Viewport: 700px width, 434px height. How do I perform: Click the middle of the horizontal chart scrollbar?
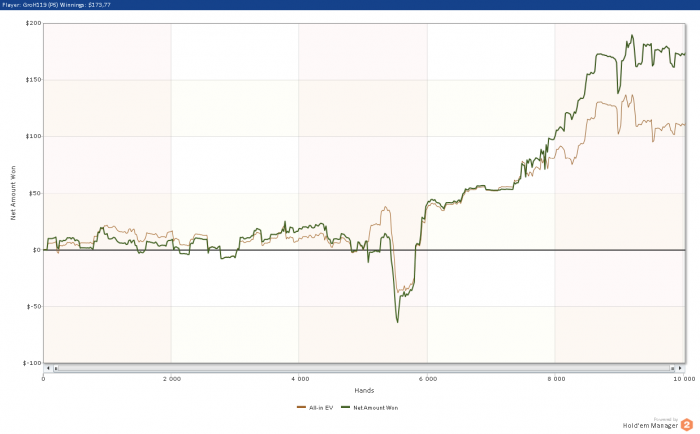[364, 368]
